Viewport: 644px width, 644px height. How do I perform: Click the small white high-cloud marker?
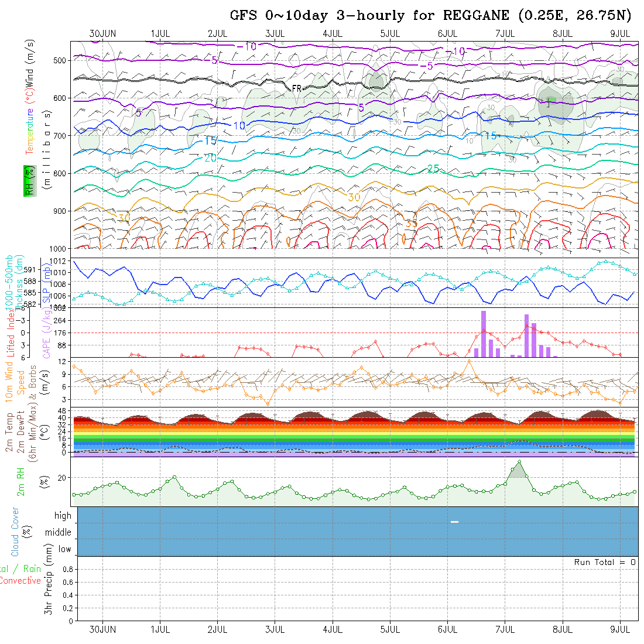point(454,522)
